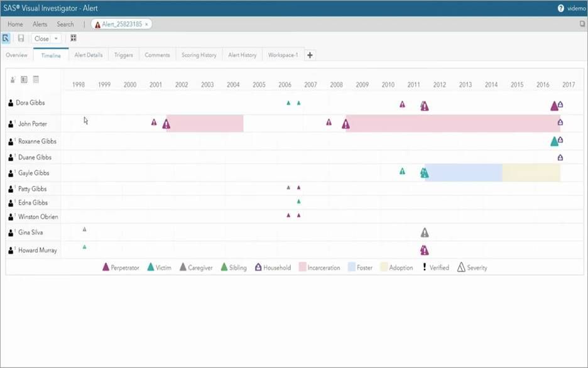Click John Porter's 2008-2016 incarceration bar
This screenshot has width=588, height=368.
point(453,124)
